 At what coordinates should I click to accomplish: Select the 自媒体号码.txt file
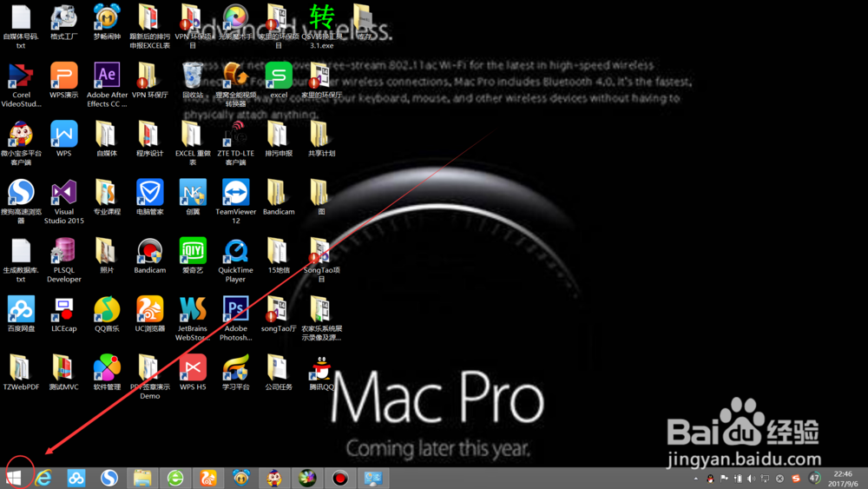21,27
